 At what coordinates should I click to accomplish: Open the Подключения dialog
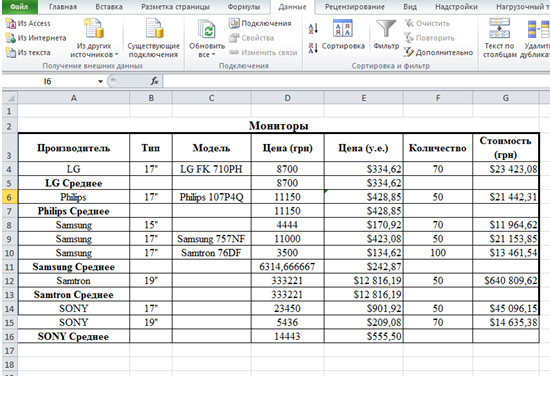[x=261, y=24]
